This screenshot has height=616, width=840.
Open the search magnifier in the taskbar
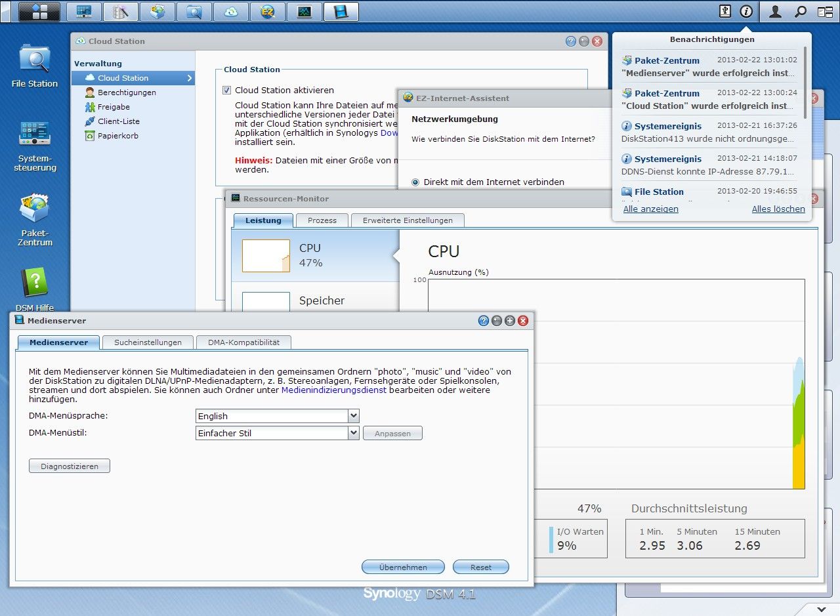click(x=801, y=11)
